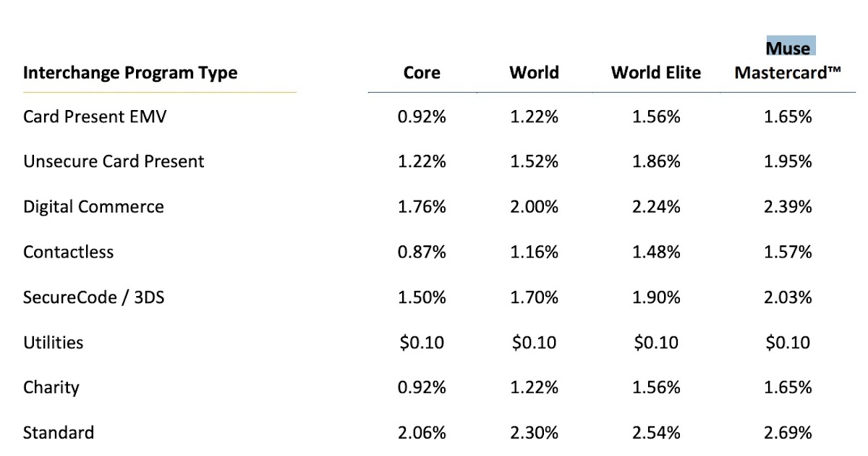The image size is (868, 456).
Task: Select the 2.39% Digital Commerce Muse cell
Action: (788, 207)
